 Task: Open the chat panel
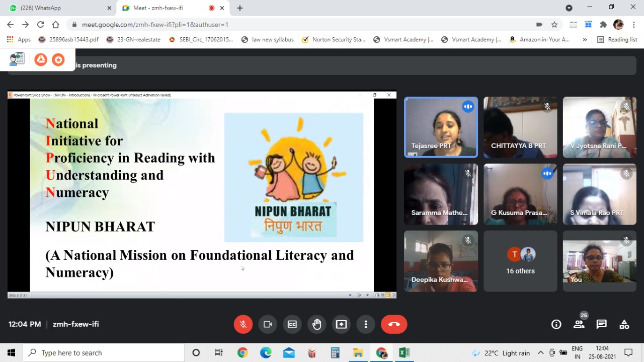602,324
